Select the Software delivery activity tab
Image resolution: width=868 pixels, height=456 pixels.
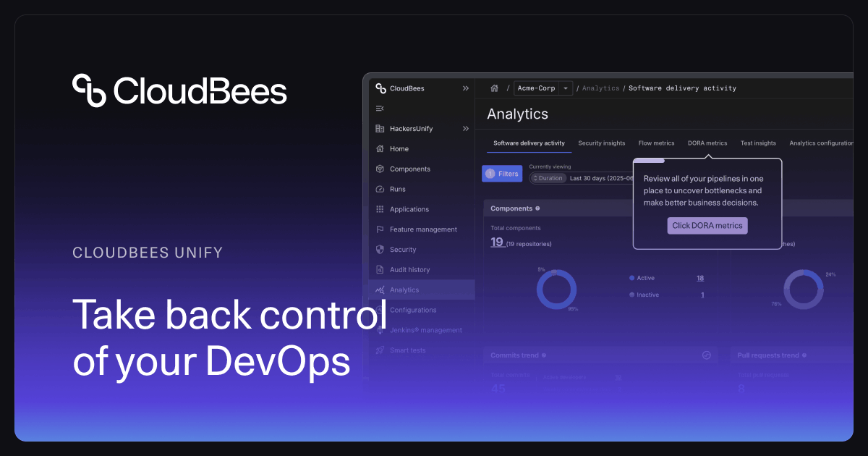529,143
